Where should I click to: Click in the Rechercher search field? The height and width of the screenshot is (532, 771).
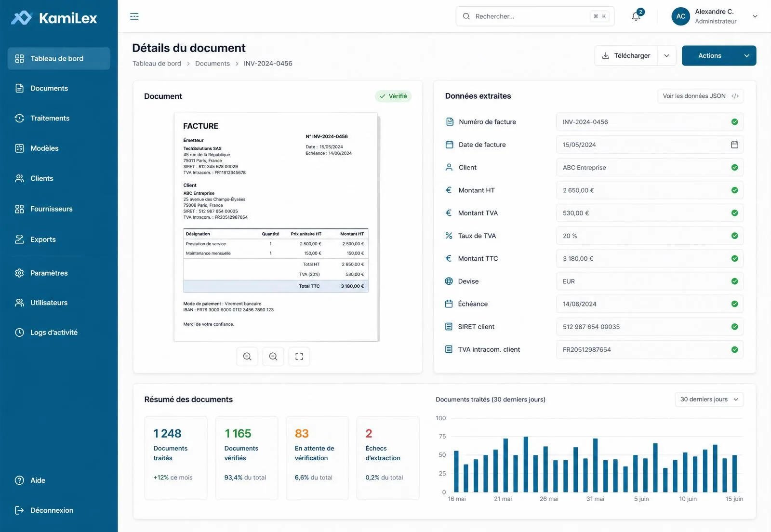[535, 16]
